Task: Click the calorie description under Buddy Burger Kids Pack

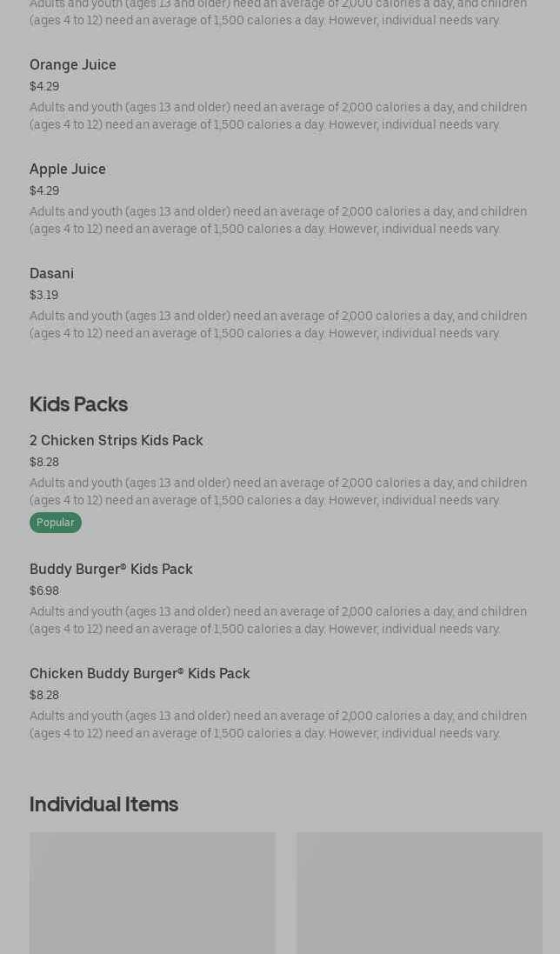Action: 278,621
